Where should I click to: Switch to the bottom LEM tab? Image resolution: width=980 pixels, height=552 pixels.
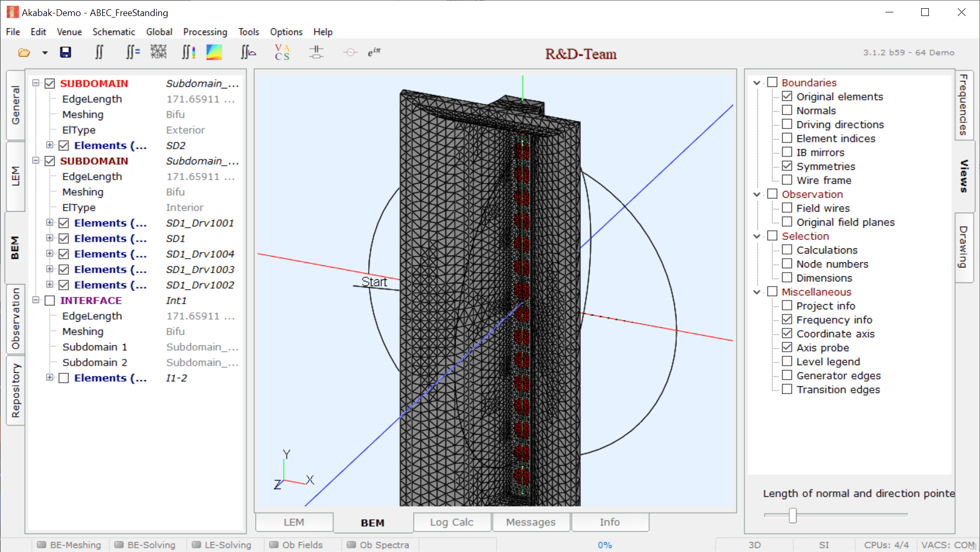click(294, 522)
